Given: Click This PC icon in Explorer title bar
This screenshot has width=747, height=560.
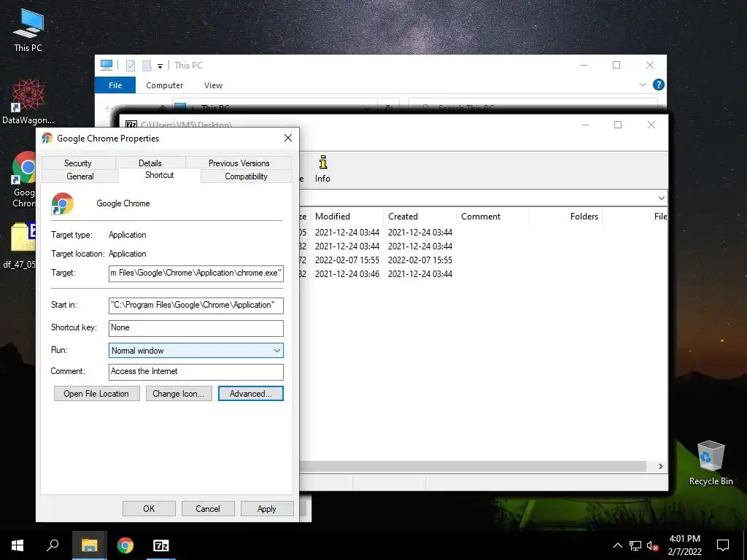Looking at the screenshot, I should point(107,65).
